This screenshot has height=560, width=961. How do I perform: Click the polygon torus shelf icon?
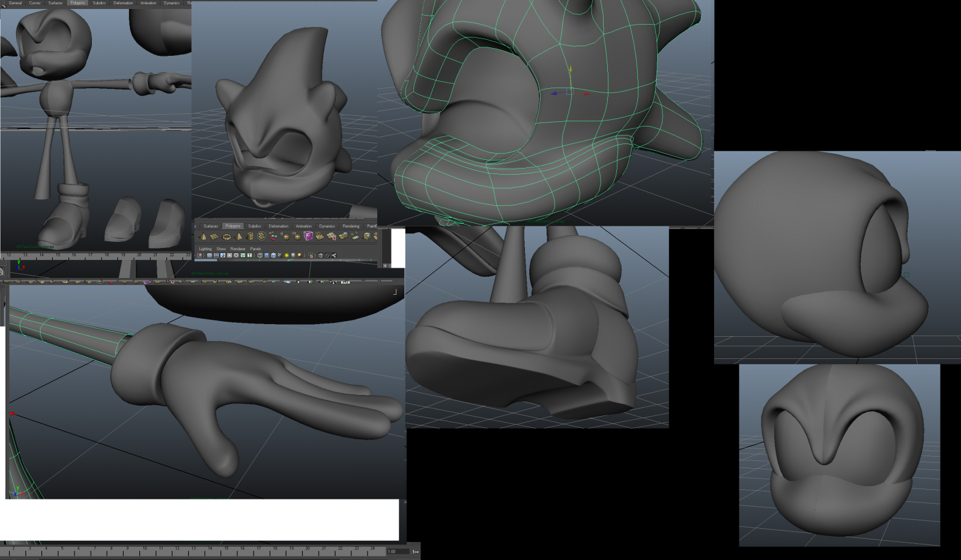(x=226, y=236)
